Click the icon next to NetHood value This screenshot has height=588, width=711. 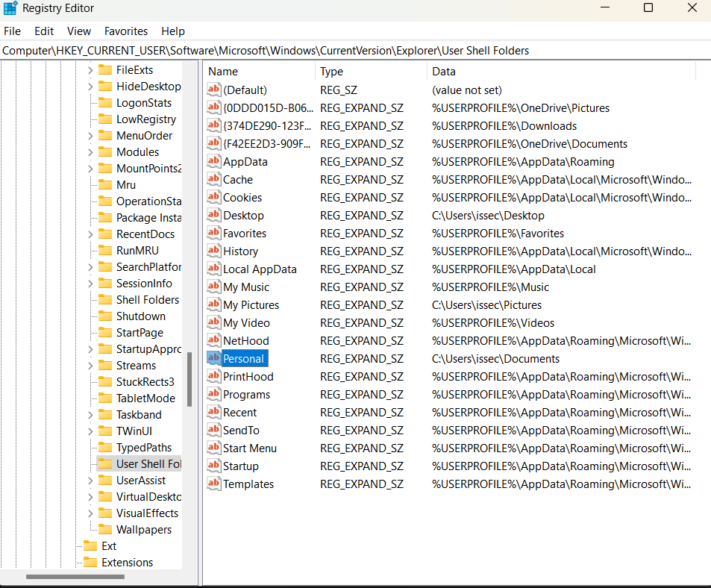click(213, 340)
